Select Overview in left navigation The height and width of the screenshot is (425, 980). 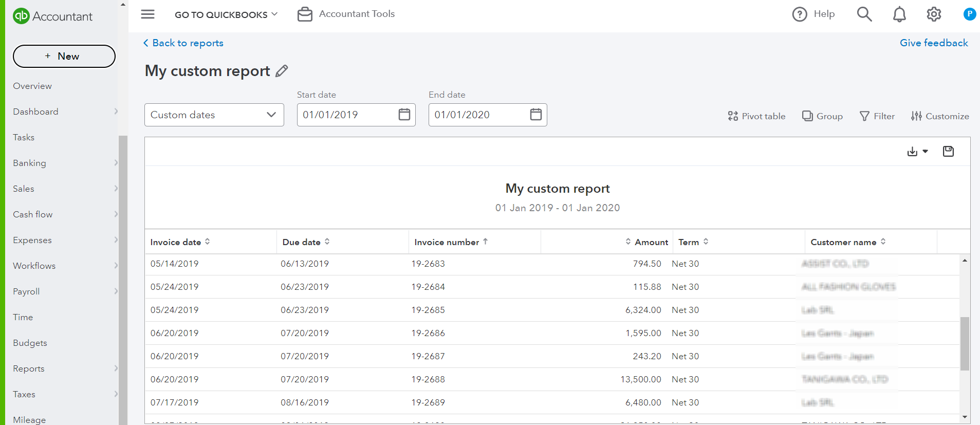[32, 86]
